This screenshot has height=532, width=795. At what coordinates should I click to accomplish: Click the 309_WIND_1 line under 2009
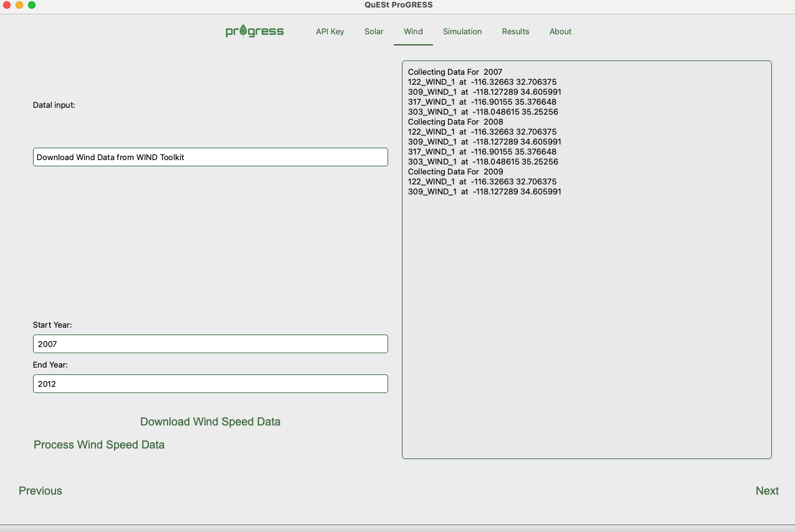point(485,192)
